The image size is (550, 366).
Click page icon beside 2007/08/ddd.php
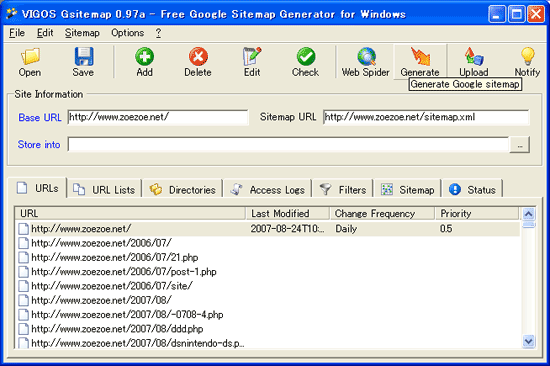click(x=24, y=329)
